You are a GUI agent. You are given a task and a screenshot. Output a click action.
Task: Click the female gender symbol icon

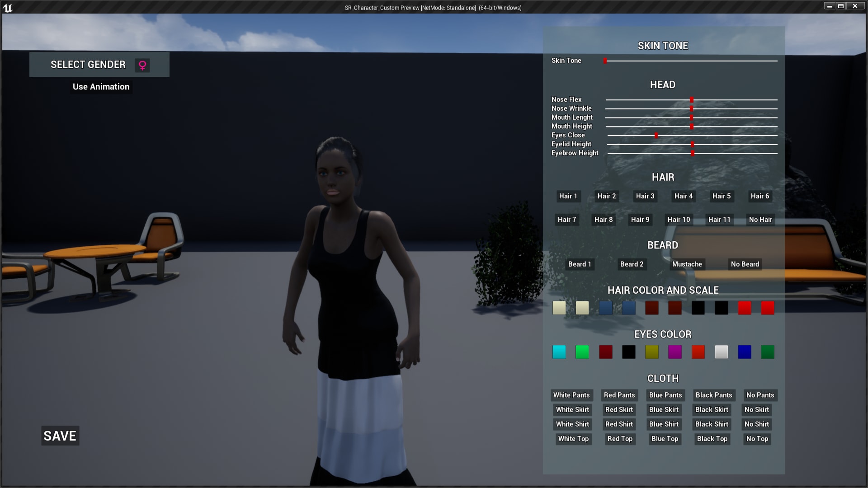[142, 65]
